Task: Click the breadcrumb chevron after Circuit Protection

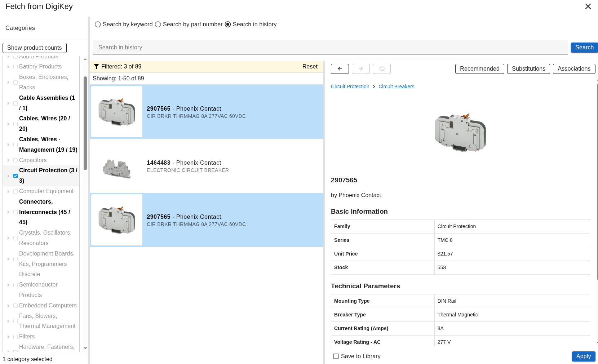Action: 374,87
